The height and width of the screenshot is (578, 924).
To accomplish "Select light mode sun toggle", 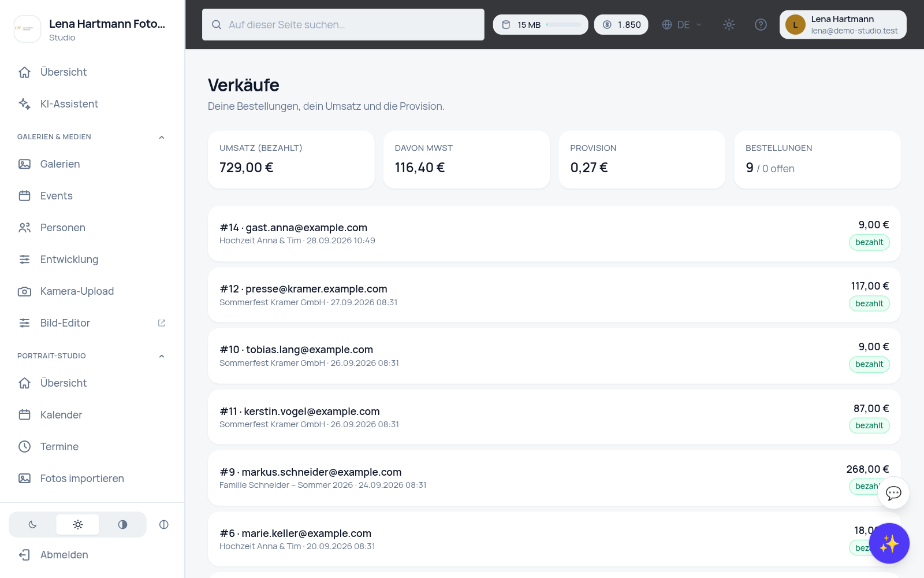I will pyautogui.click(x=77, y=524).
